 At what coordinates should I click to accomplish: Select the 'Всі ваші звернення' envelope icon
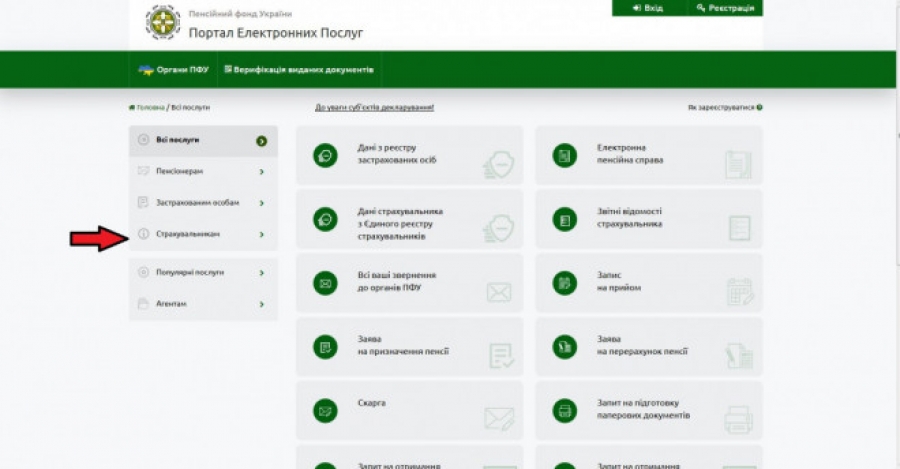click(325, 283)
